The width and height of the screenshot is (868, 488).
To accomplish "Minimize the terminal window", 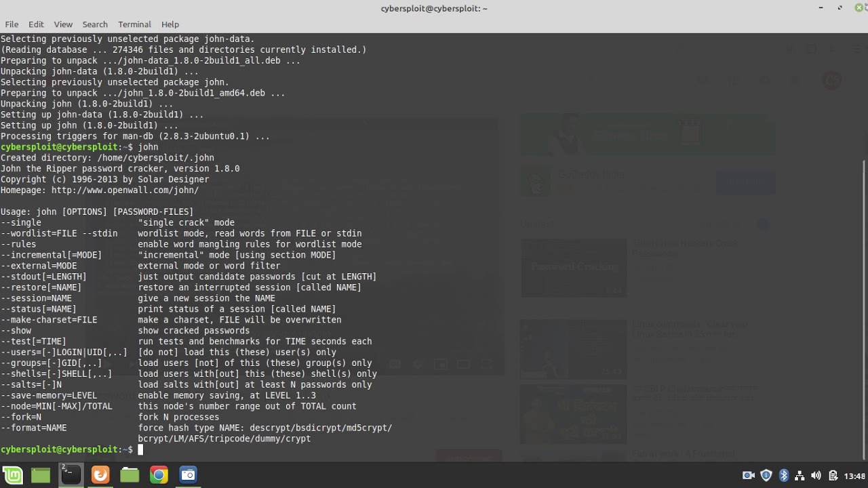I will [x=821, y=8].
